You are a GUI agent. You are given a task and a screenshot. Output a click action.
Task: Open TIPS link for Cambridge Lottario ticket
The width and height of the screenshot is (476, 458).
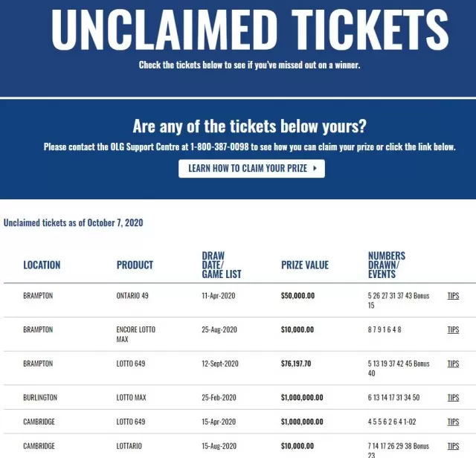click(x=453, y=446)
